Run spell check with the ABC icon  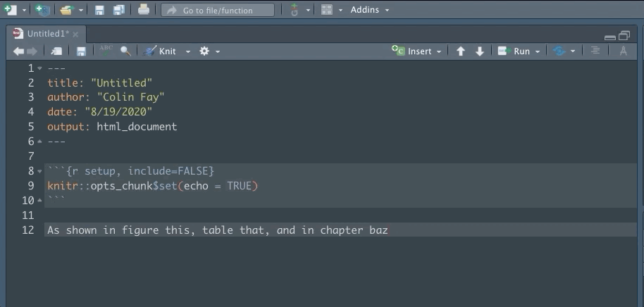106,51
